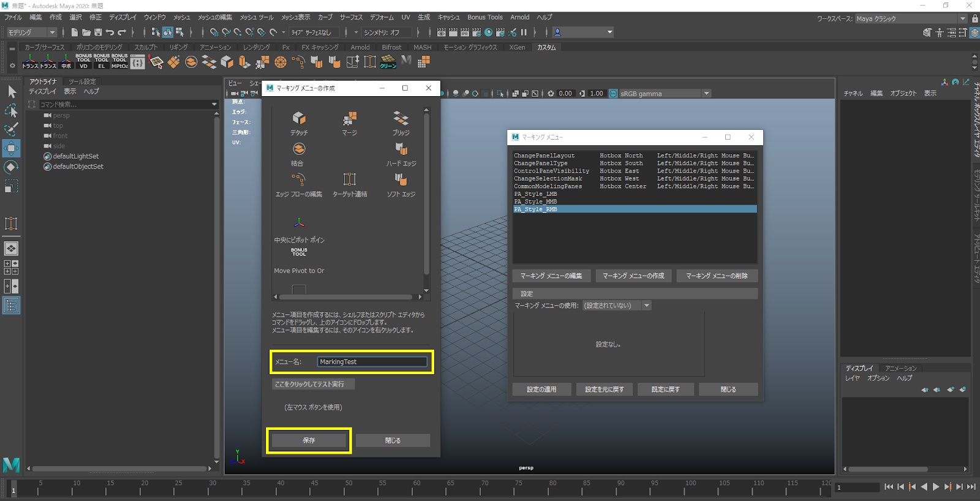Select the Paint selection tool in toolbox
Screen dimensions: 980x501
pos(12,129)
